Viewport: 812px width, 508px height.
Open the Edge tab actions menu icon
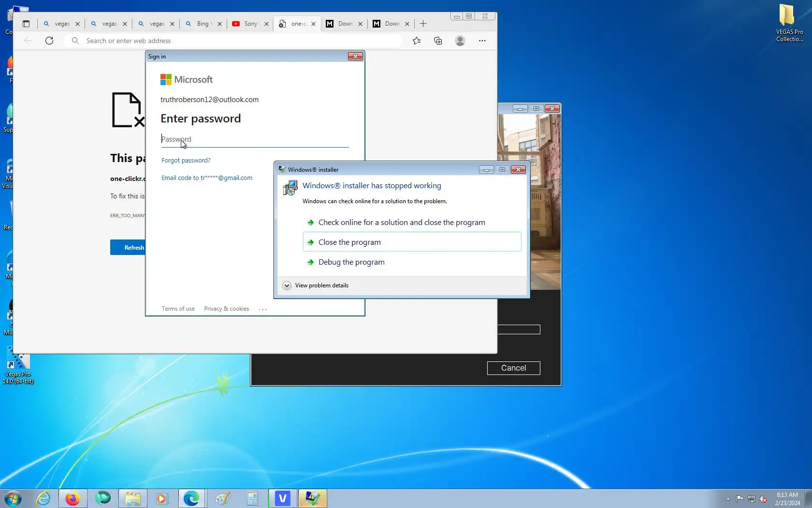click(x=26, y=24)
